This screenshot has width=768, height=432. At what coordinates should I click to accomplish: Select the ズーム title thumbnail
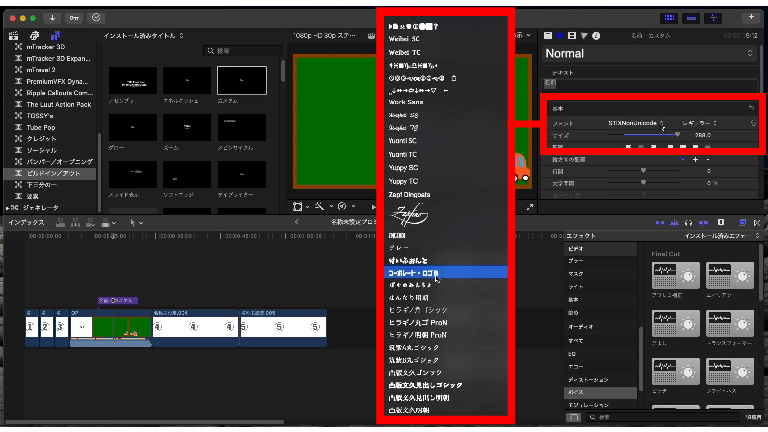(x=187, y=127)
